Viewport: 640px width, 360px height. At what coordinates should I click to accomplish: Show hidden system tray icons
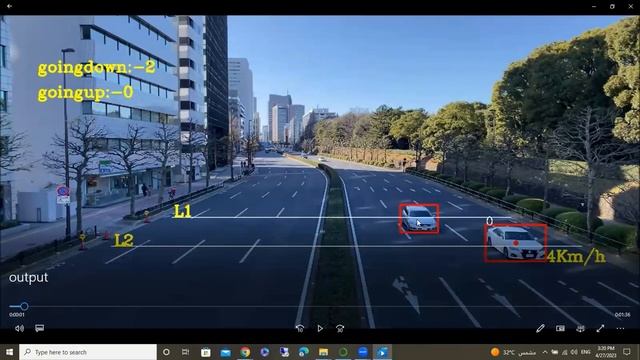tap(545, 352)
